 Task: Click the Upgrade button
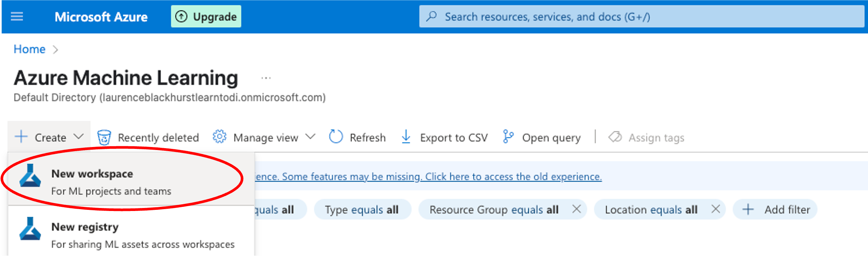click(x=206, y=16)
